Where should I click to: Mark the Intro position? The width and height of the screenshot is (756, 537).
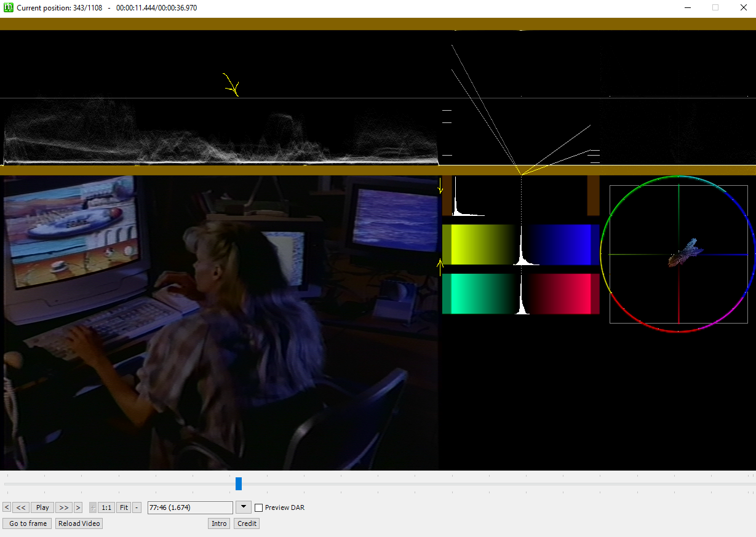(219, 523)
